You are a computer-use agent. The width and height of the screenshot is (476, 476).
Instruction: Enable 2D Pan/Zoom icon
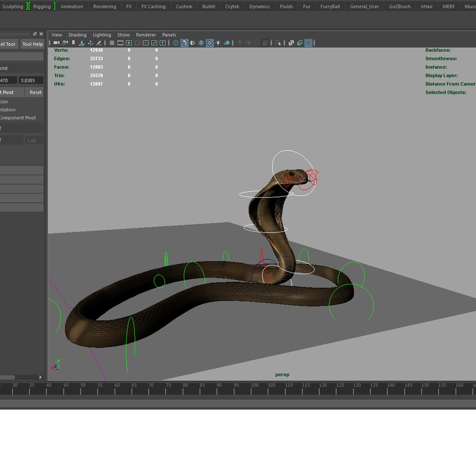(x=90, y=43)
